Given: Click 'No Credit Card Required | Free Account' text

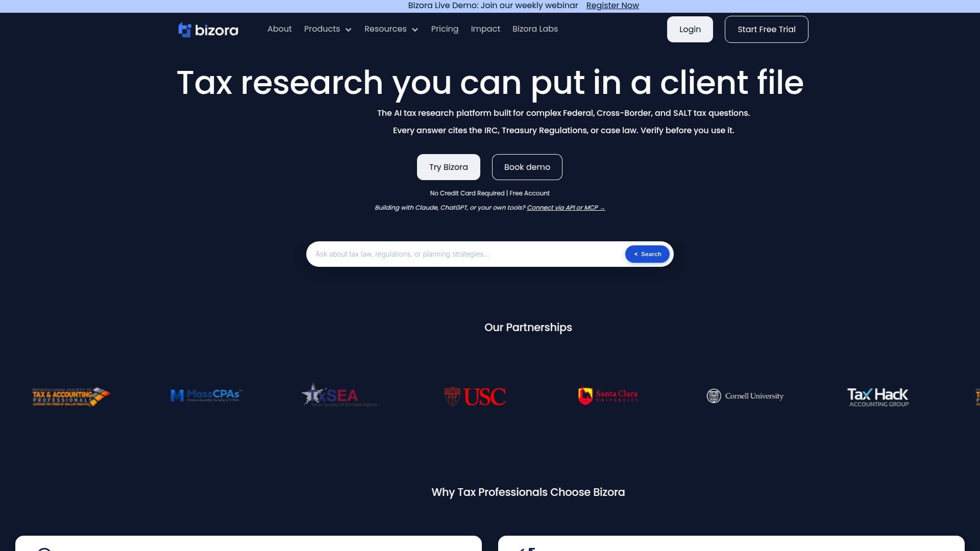Looking at the screenshot, I should [489, 193].
